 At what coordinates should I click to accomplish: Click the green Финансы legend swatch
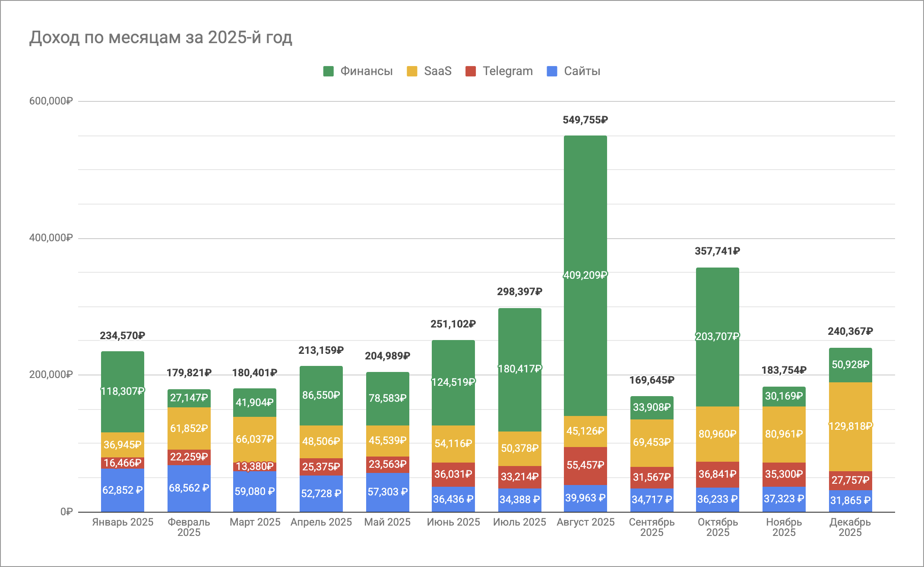click(328, 71)
